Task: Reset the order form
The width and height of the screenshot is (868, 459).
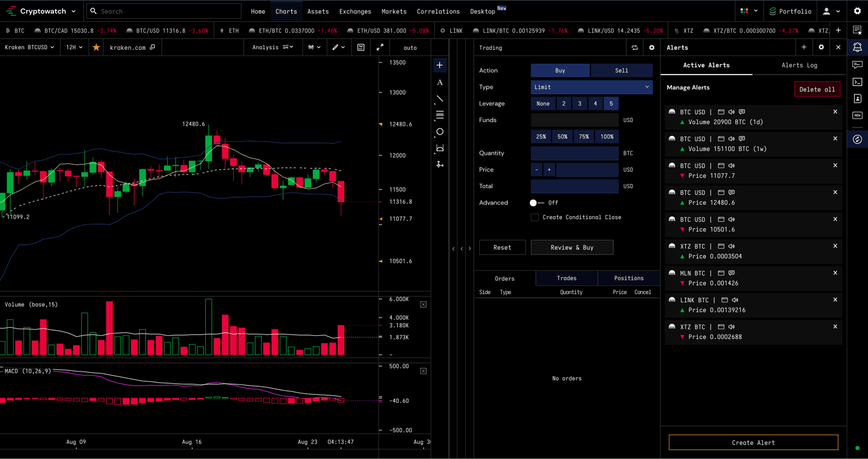Action: click(502, 248)
